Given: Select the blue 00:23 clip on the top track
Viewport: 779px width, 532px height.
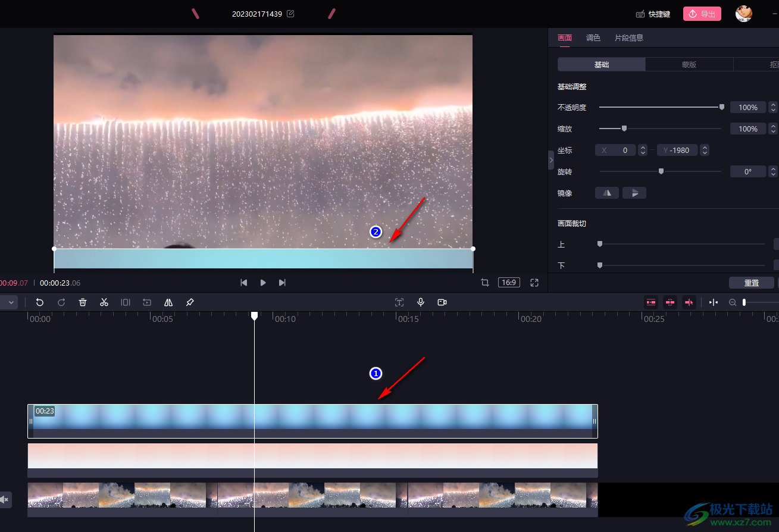Looking at the screenshot, I should (312, 421).
